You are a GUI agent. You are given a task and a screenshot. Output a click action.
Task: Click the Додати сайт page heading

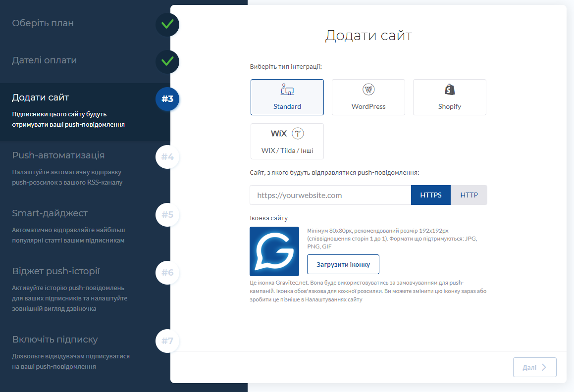(x=368, y=36)
